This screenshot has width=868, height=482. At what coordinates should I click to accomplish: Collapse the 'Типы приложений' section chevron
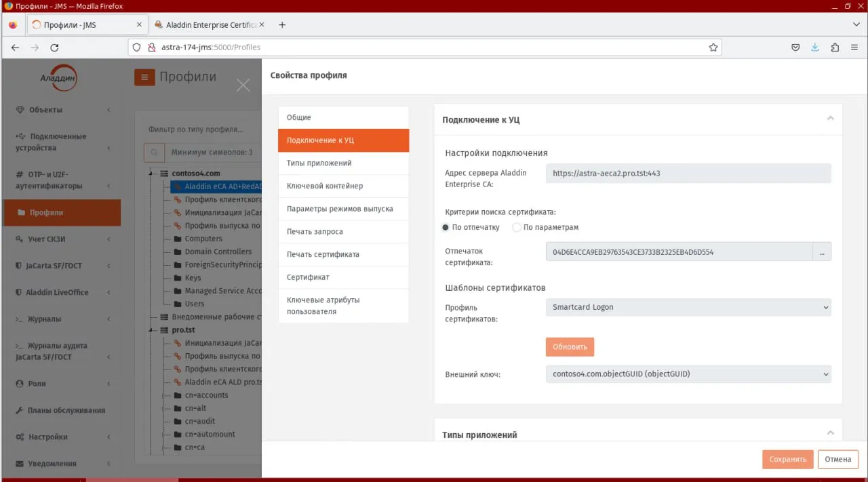click(830, 433)
